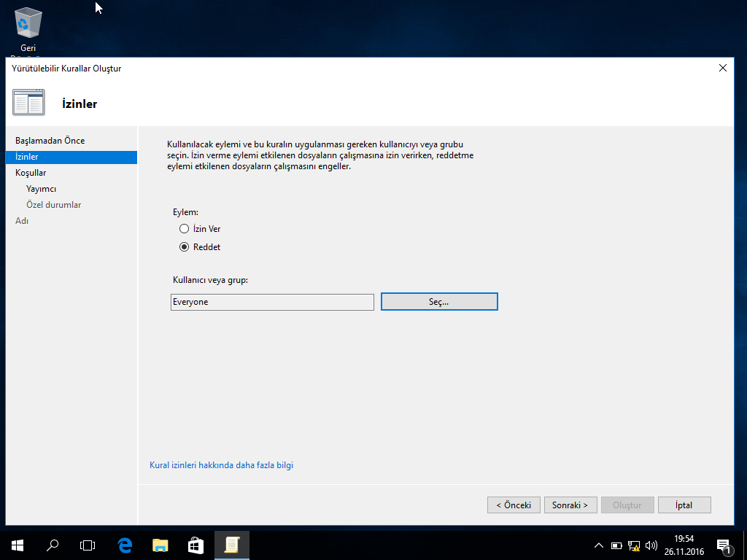Open the Windows Store taskbar icon

(x=196, y=545)
